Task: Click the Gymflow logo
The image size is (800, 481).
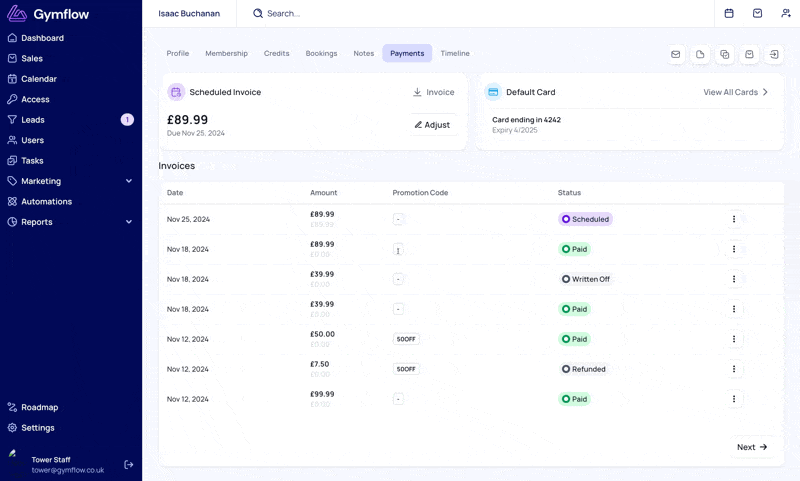Action: click(48, 14)
